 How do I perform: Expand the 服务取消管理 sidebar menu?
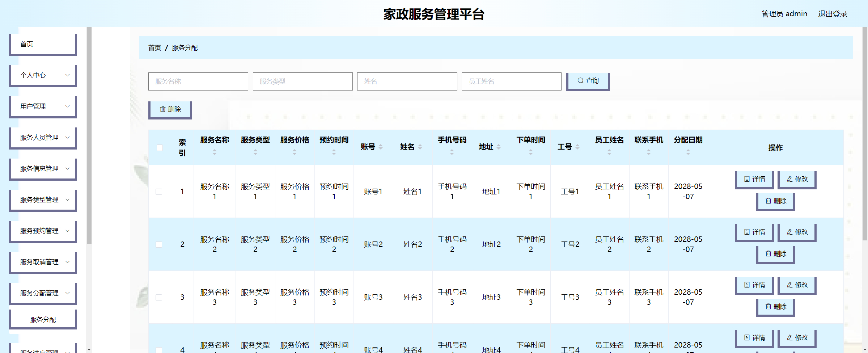coord(43,262)
